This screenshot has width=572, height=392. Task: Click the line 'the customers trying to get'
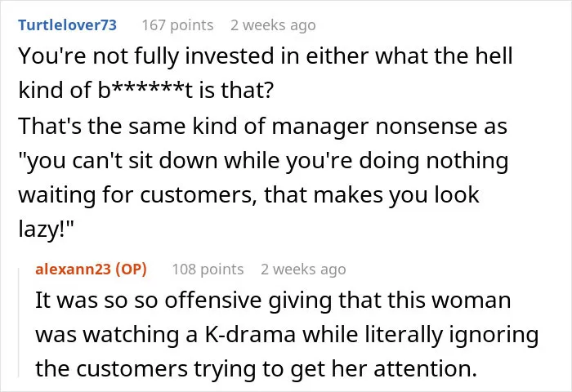coord(256,368)
